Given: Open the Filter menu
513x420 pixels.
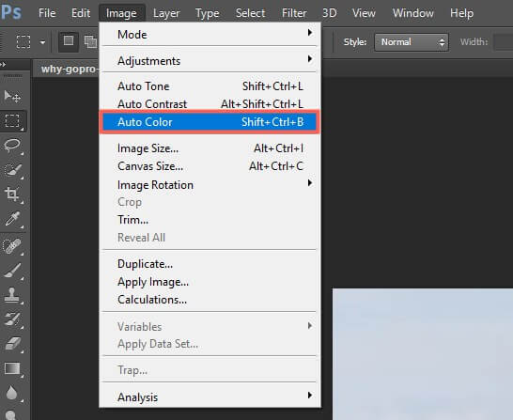Looking at the screenshot, I should pos(294,13).
